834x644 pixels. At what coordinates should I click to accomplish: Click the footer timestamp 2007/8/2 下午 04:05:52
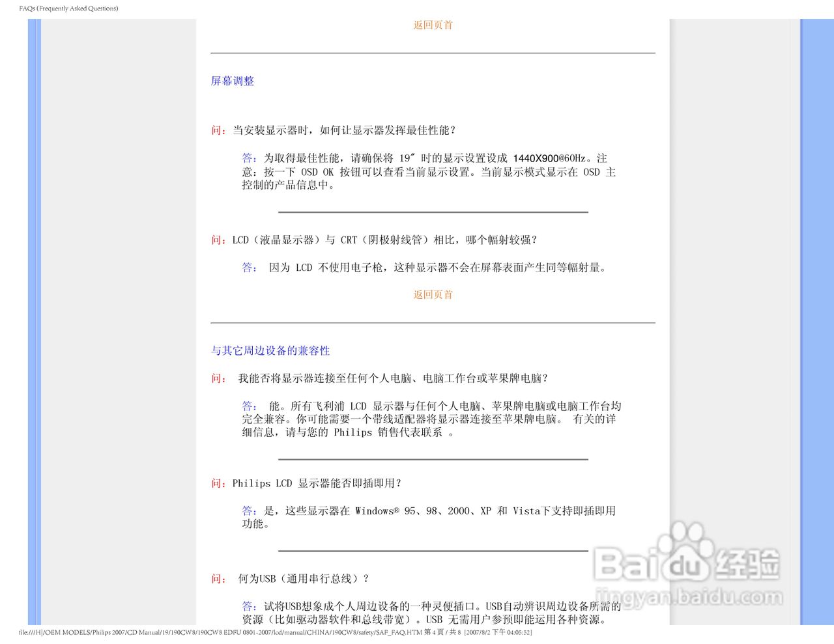point(498,632)
